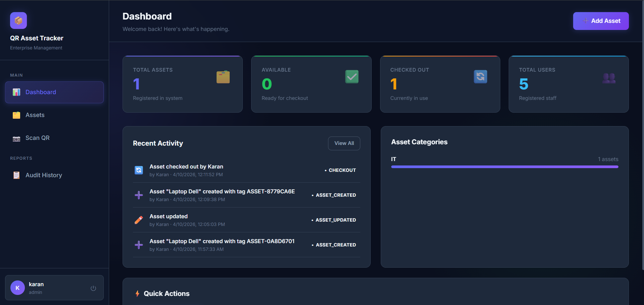Click the users icon on Total Users card
The height and width of the screenshot is (305, 644).
[609, 78]
